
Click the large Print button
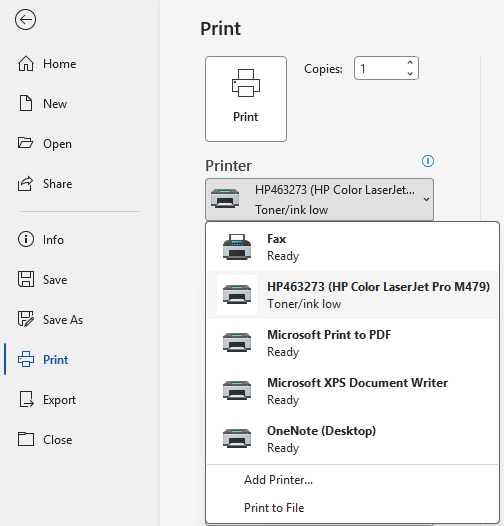(x=246, y=99)
